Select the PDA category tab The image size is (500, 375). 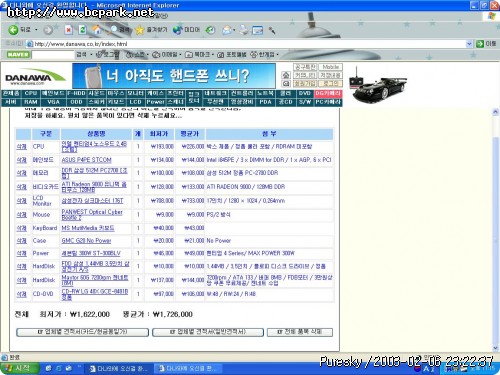[x=265, y=102]
